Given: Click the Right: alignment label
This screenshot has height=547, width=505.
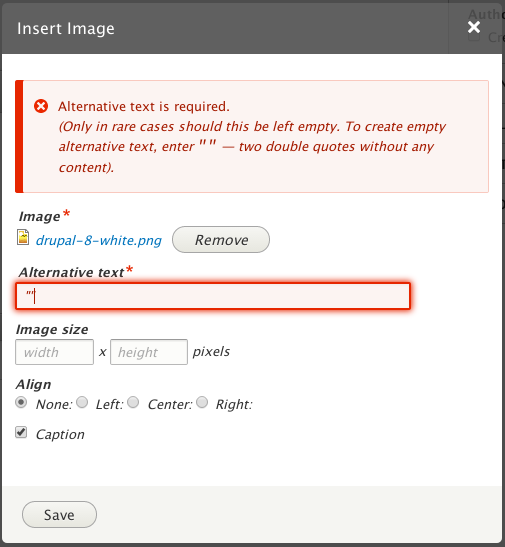Looking at the screenshot, I should pyautogui.click(x=234, y=404).
